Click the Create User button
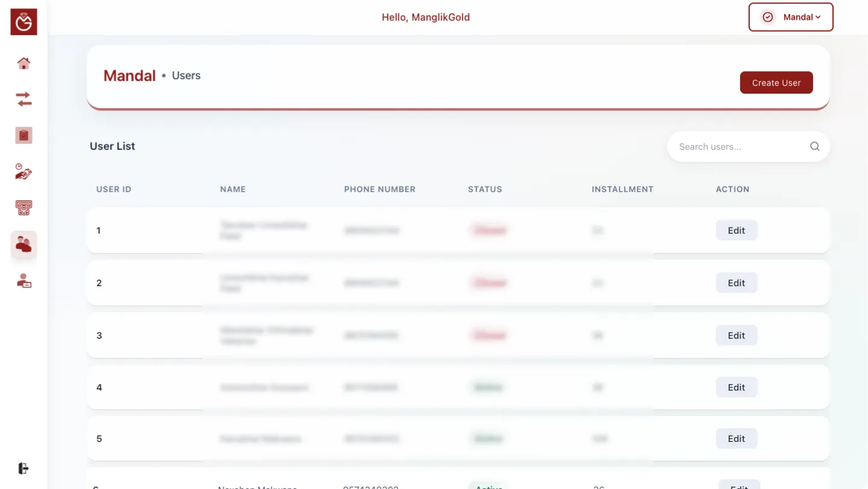868x489 pixels. point(776,83)
